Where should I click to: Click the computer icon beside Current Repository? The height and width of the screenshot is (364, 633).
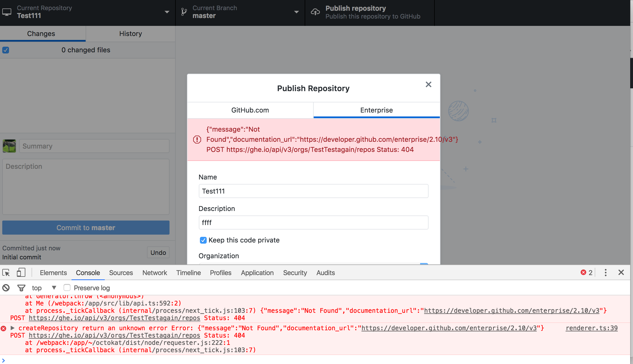point(7,12)
